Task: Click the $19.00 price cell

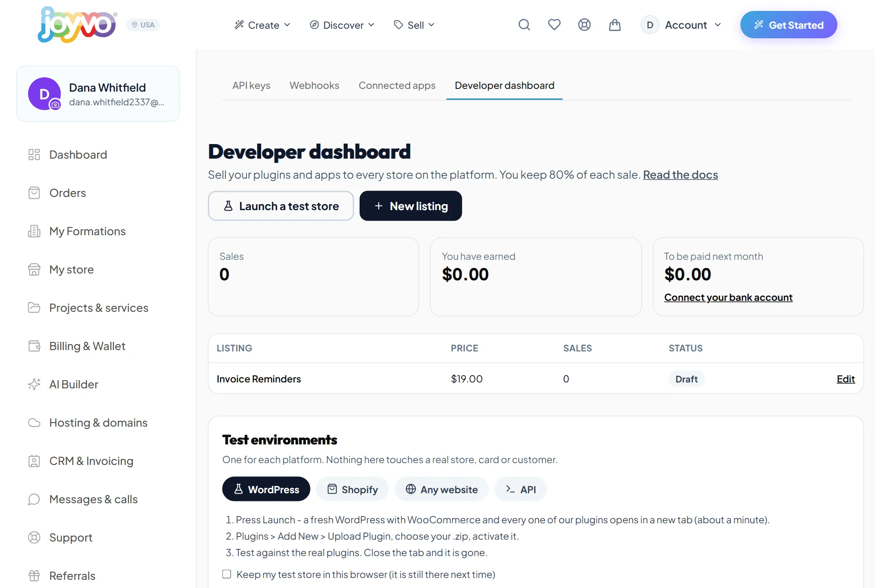Action: click(467, 379)
